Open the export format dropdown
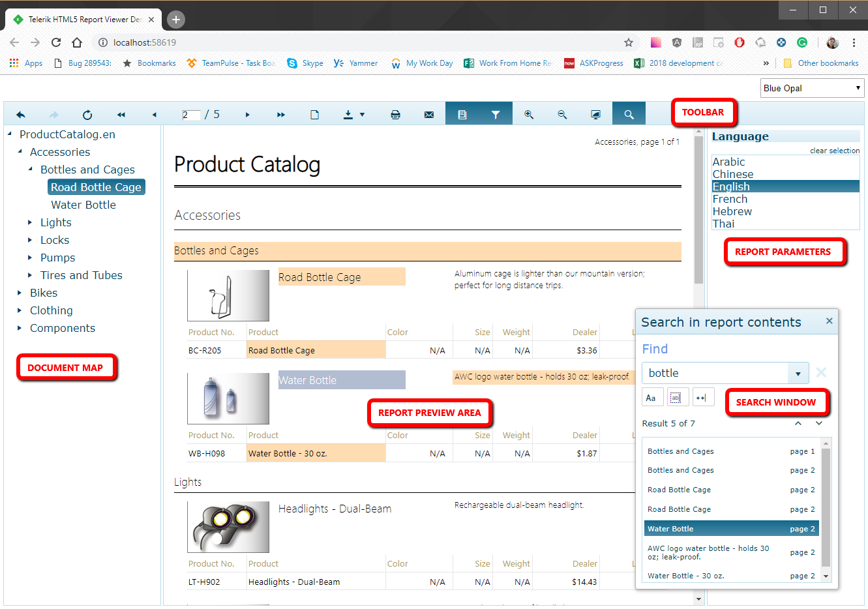The height and width of the screenshot is (609, 868). pyautogui.click(x=354, y=115)
